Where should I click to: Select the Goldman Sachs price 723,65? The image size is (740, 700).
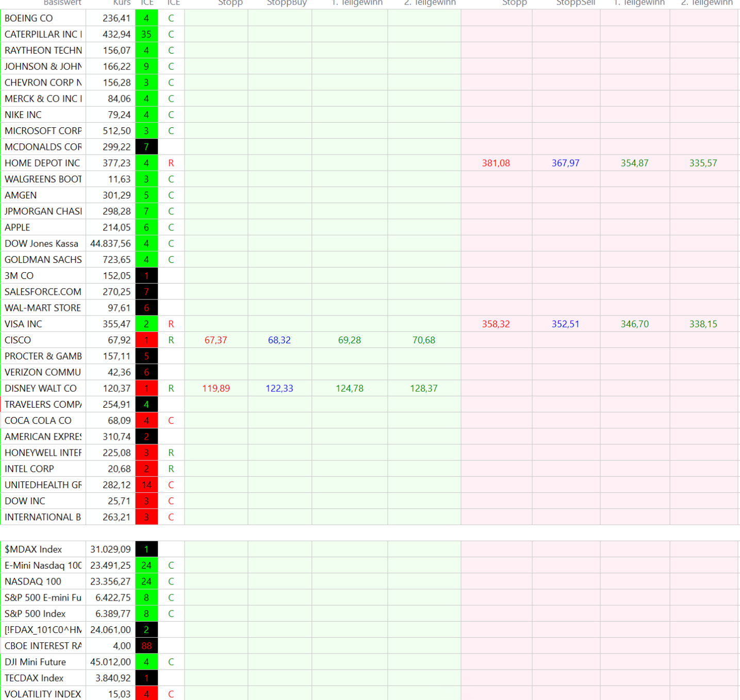coord(117,260)
